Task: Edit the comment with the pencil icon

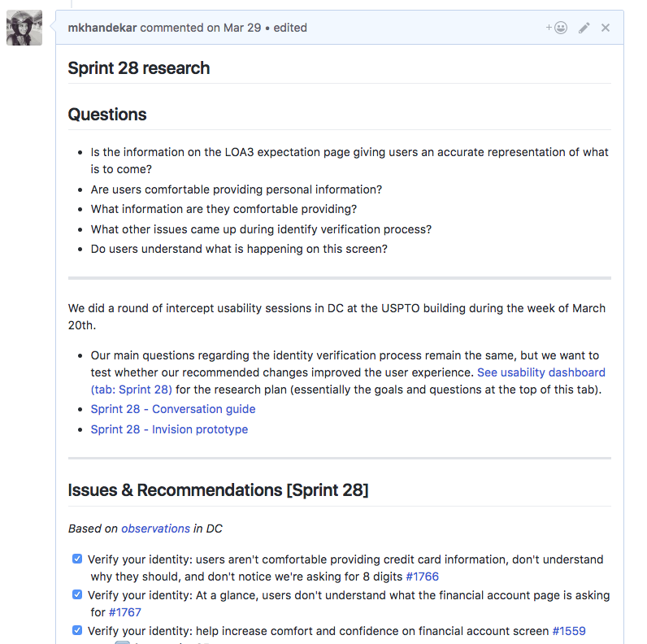Action: [x=584, y=28]
